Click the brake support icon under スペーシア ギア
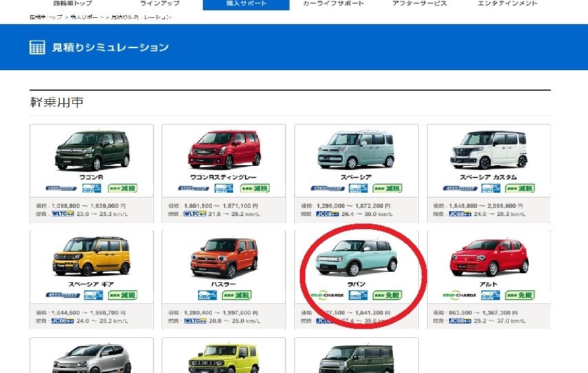The image size is (588, 373). click(94, 295)
